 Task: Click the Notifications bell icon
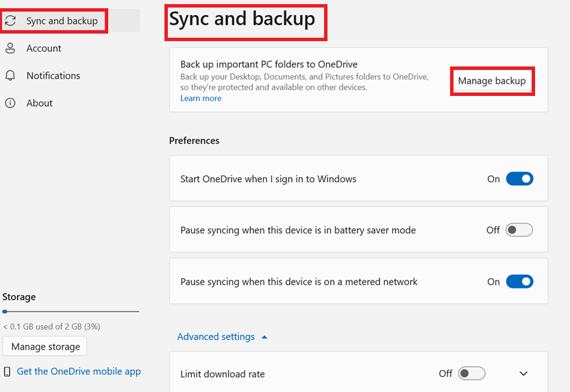[x=10, y=75]
